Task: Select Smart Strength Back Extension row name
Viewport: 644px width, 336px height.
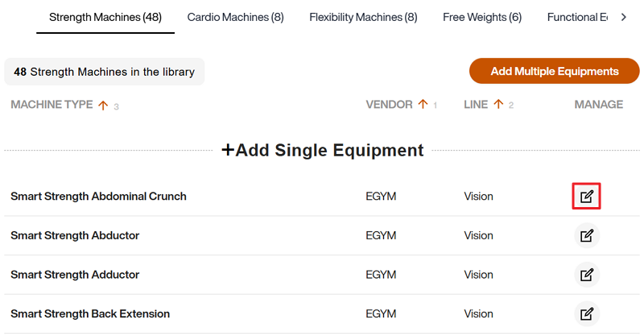Action: click(x=90, y=313)
